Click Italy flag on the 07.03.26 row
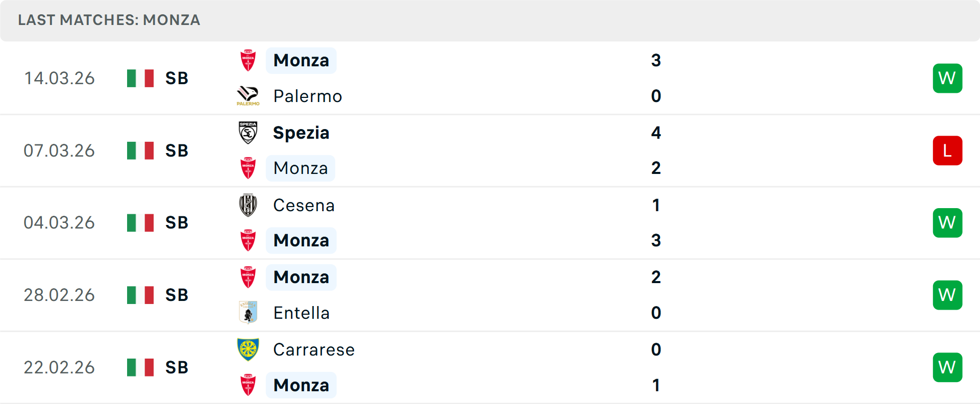This screenshot has width=980, height=404. pos(140,150)
